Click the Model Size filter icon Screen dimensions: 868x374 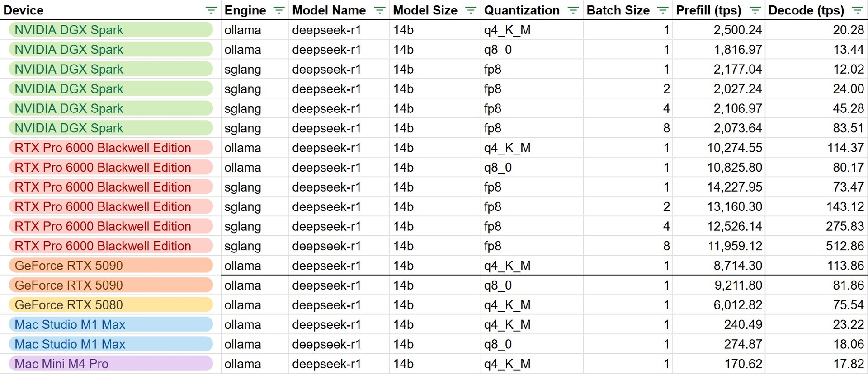point(471,10)
